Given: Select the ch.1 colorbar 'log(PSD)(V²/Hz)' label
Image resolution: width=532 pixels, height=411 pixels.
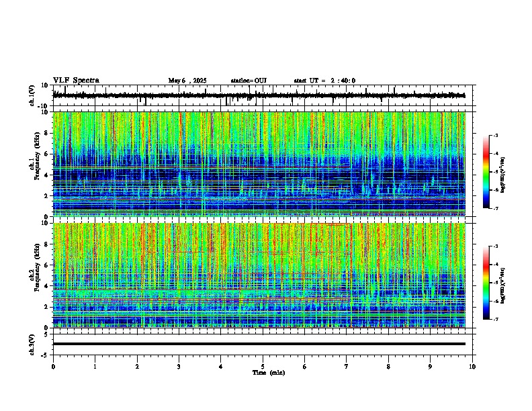Looking at the screenshot, I should pos(503,175).
